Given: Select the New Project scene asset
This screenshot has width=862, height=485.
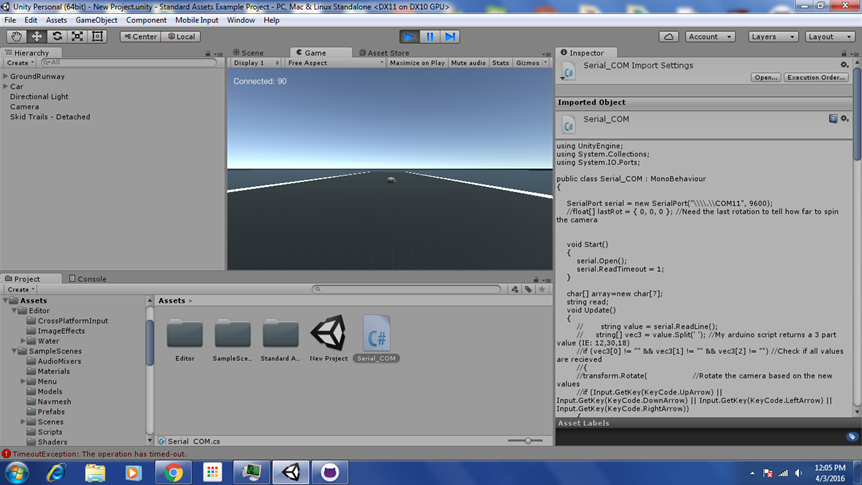Looking at the screenshot, I should [328, 338].
